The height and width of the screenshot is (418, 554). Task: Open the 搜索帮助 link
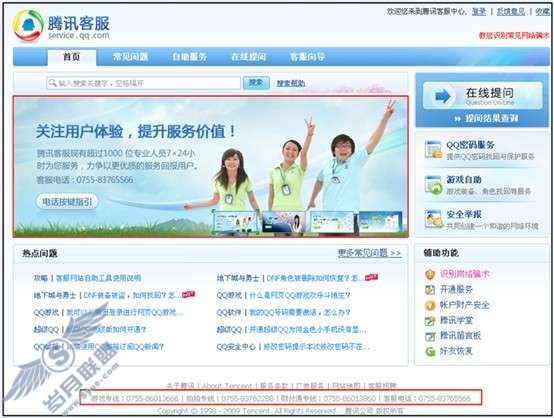[x=290, y=83]
